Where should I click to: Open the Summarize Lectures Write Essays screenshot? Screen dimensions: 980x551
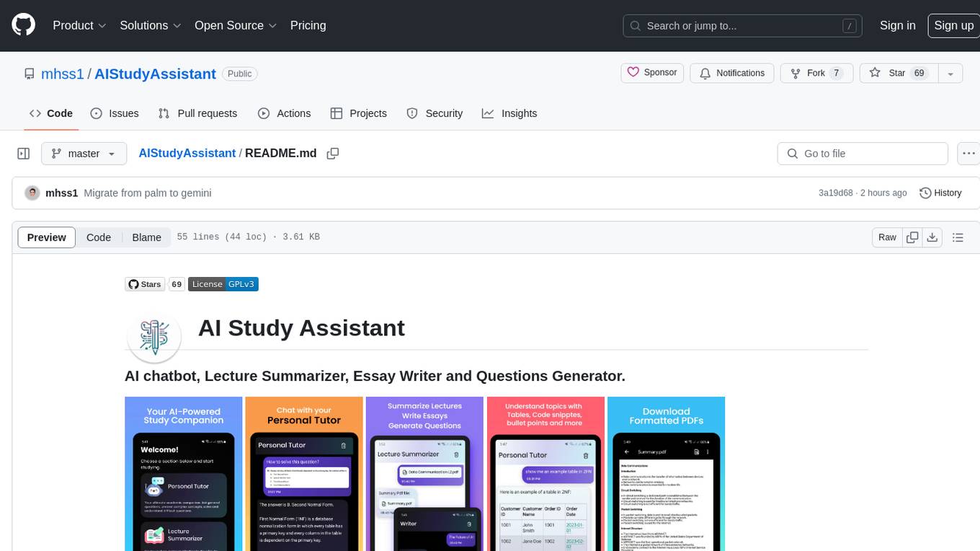tap(424, 474)
